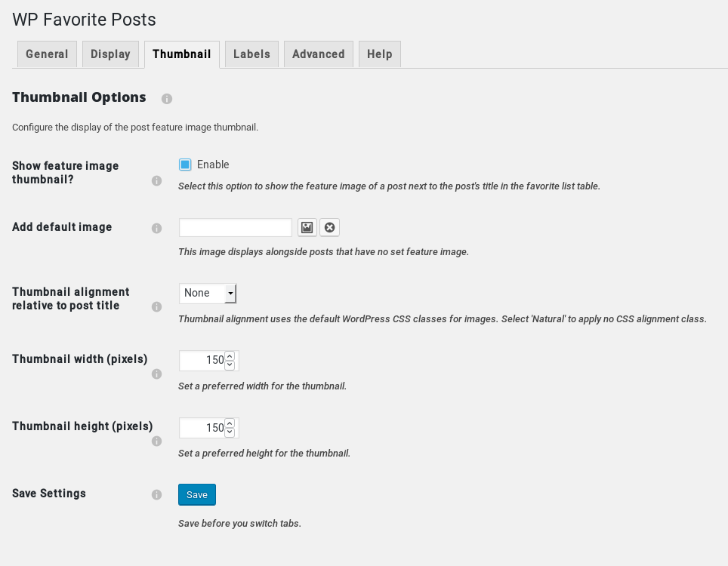
Task: Open the thumbnail alignment None dropdown
Action: click(208, 294)
